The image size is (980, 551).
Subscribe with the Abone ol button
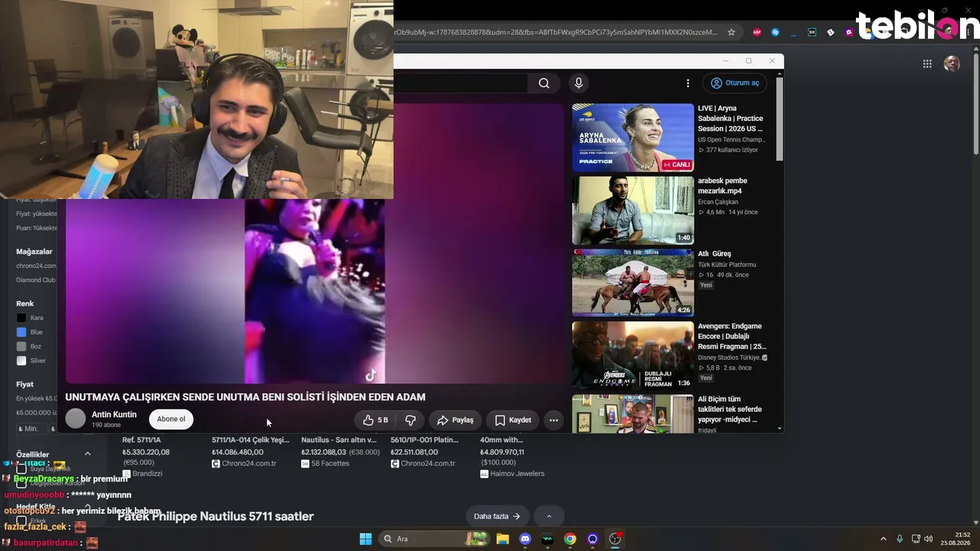tap(171, 419)
